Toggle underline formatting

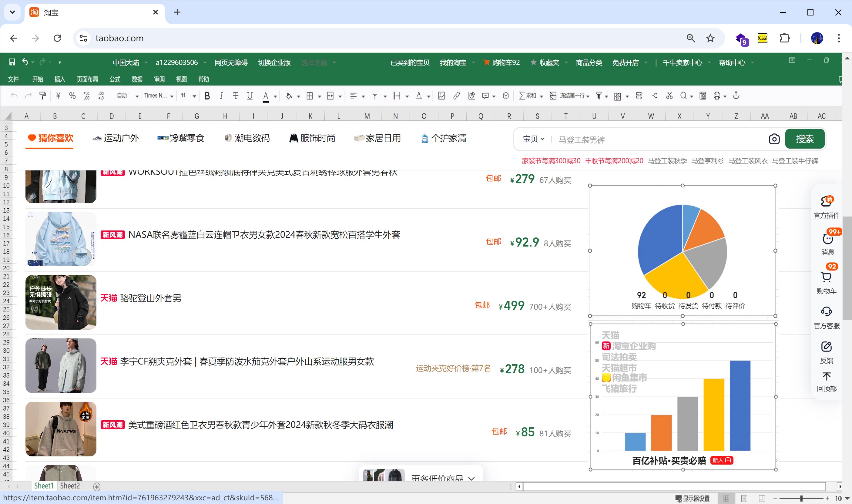click(250, 96)
